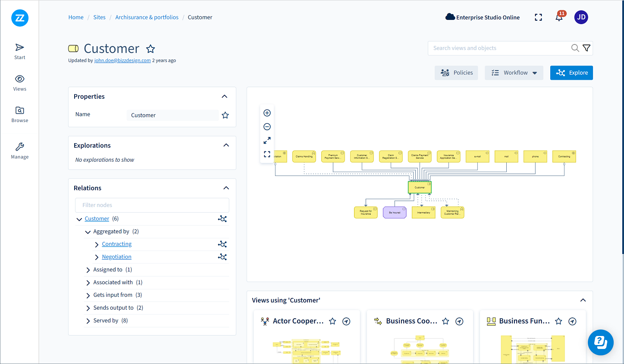Favorite the Customer page title star

151,49
